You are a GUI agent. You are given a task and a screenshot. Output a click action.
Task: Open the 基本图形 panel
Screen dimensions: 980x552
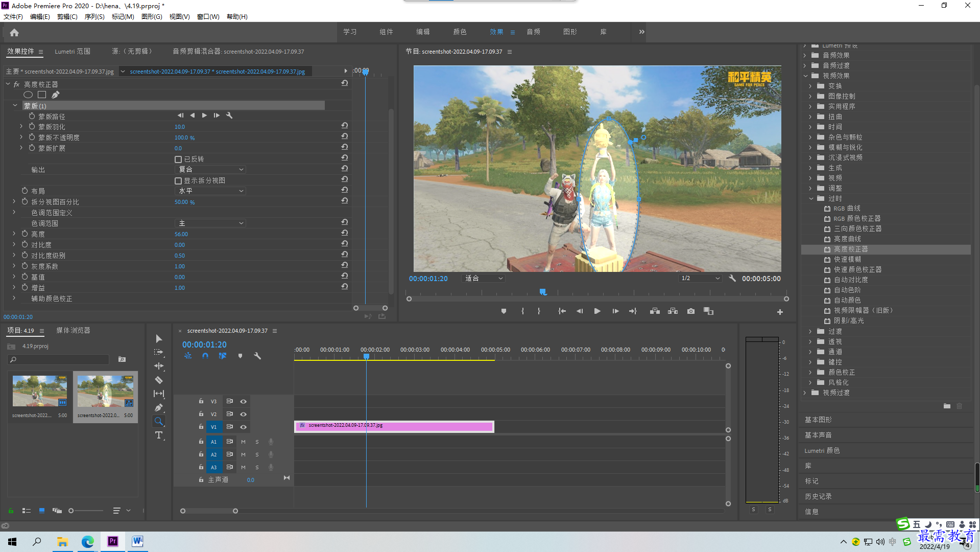[x=818, y=420]
